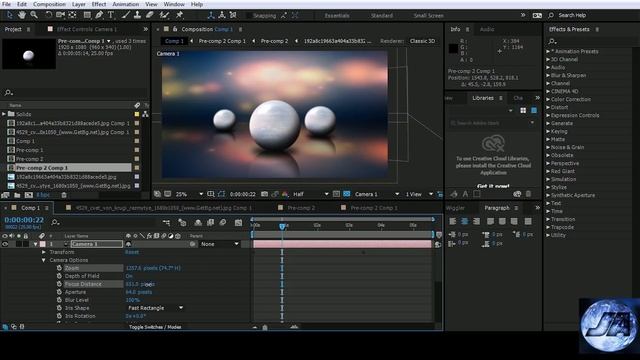640x360 pixels.
Task: Click Classic 3D renderer button
Action: pyautogui.click(x=422, y=41)
